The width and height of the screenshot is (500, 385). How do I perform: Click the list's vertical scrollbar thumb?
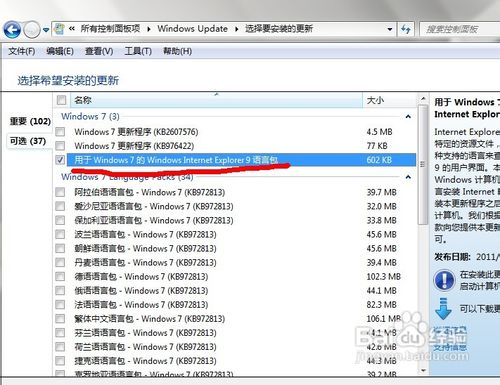coord(423,164)
